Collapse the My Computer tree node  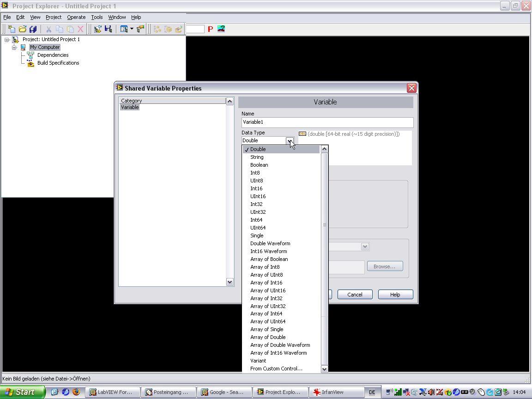tap(14, 48)
